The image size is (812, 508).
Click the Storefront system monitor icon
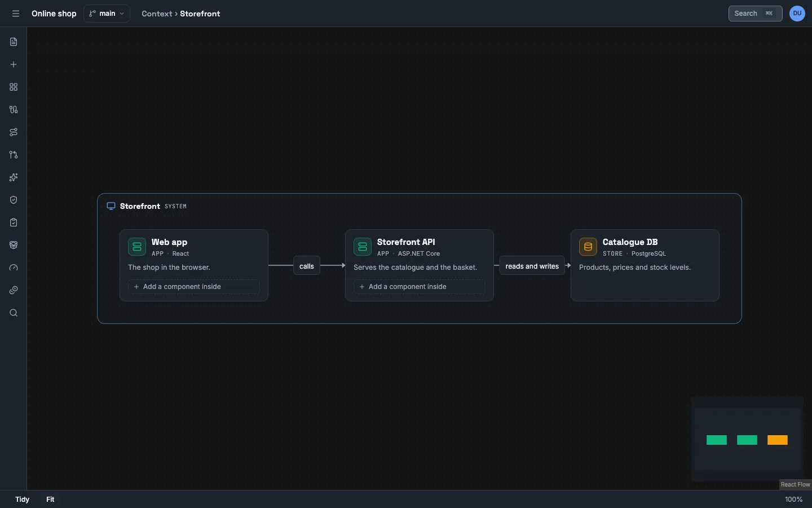111,206
